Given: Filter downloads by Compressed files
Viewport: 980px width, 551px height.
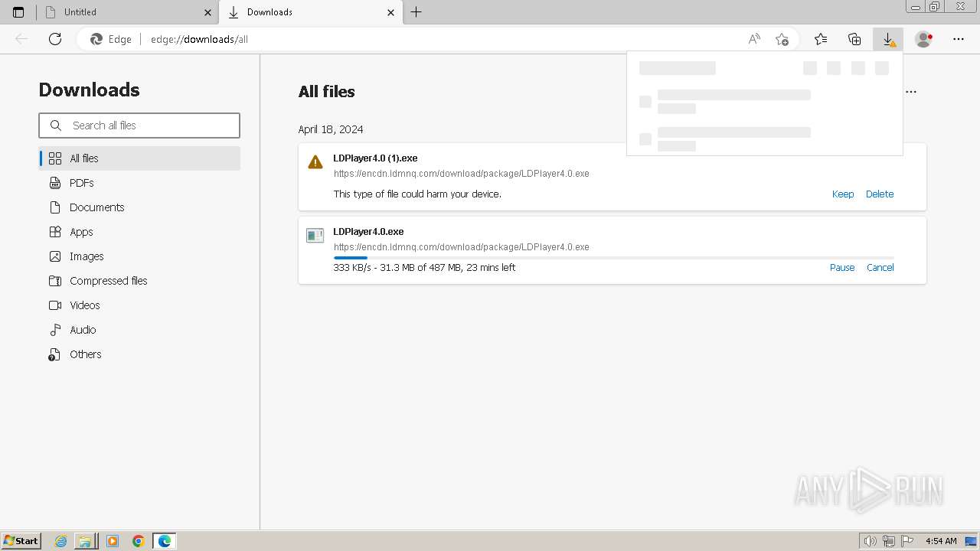Looking at the screenshot, I should click(x=139, y=281).
